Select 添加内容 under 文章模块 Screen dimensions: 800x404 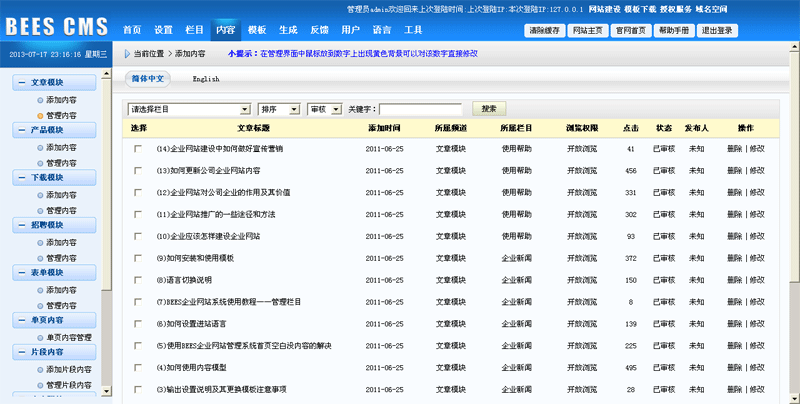point(61,100)
